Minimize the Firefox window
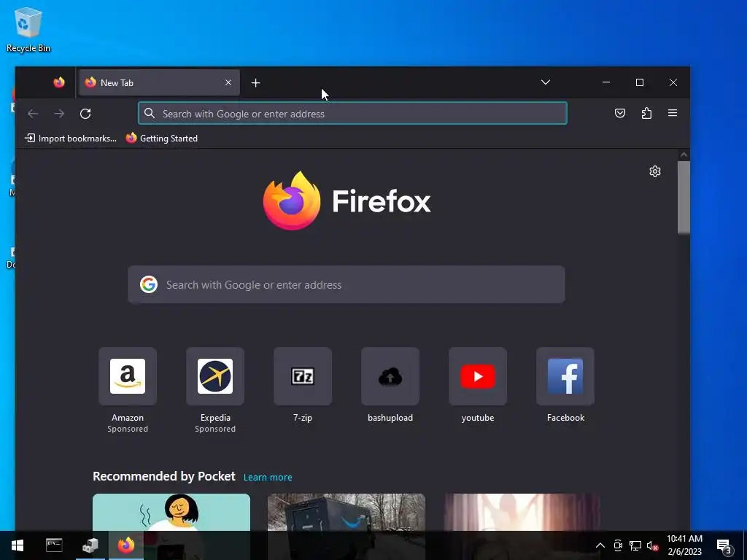Viewport: 747px width, 560px height. point(606,82)
